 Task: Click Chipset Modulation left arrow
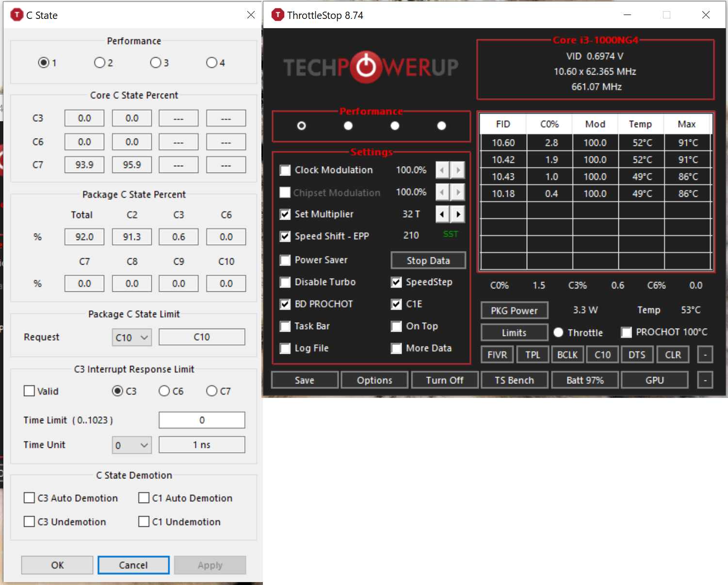(x=442, y=192)
